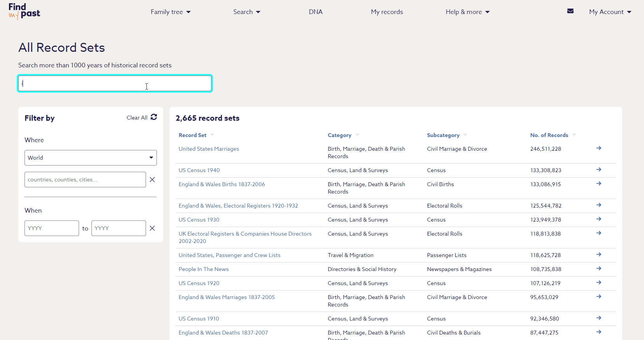
Task: Click arrow for US Census 1940 row
Action: [x=599, y=170]
